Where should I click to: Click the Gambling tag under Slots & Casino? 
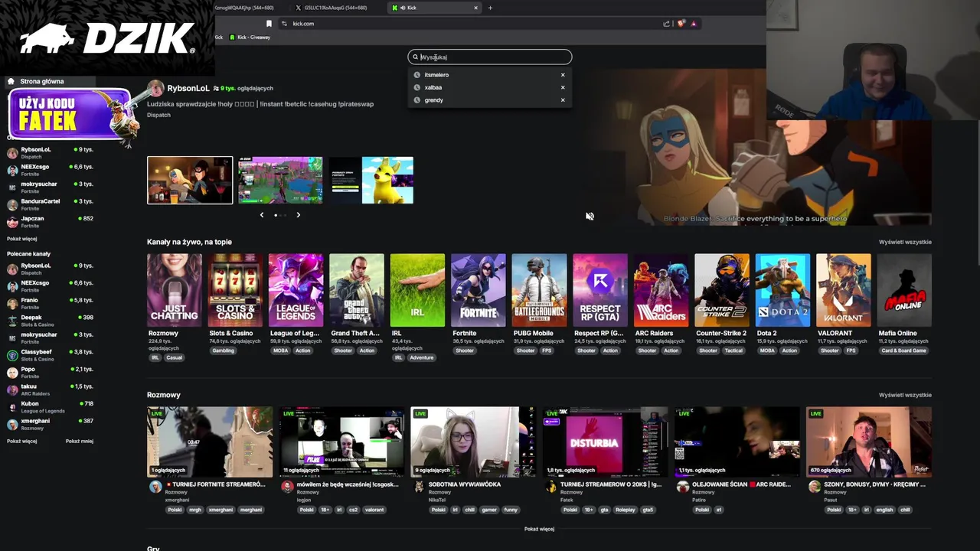223,350
